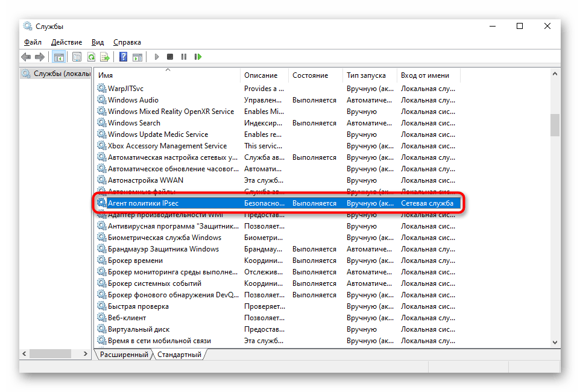
Task: Click the scroll up arrow of services list
Action: coord(555,74)
